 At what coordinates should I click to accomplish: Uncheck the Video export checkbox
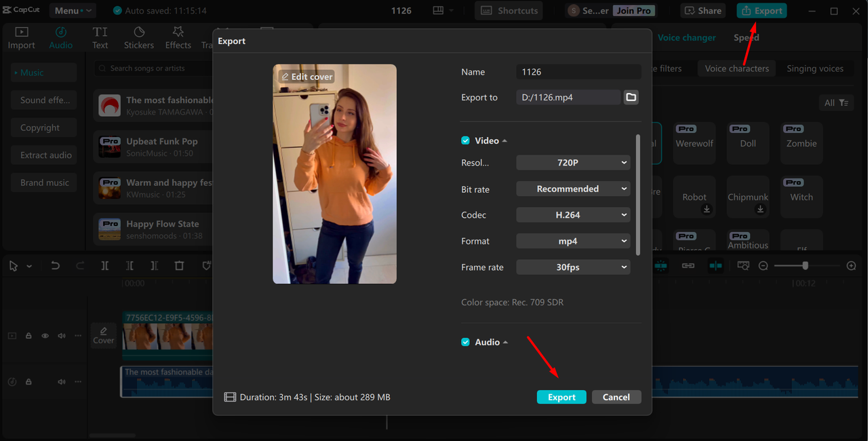pyautogui.click(x=465, y=140)
